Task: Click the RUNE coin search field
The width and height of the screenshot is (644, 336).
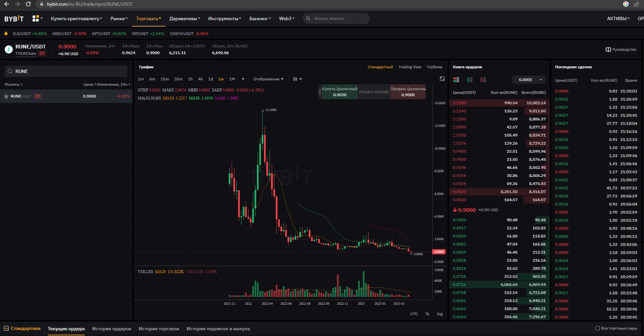Action: tap(66, 71)
